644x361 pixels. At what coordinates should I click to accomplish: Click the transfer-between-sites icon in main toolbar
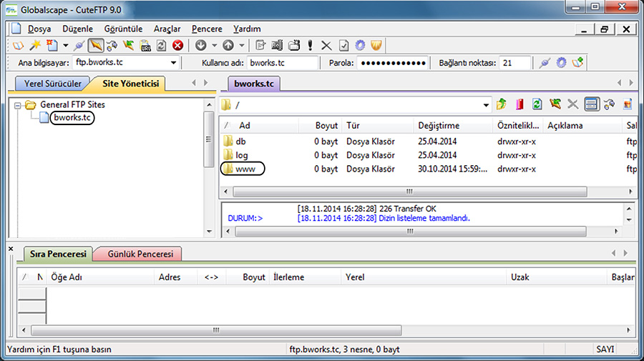(112, 46)
